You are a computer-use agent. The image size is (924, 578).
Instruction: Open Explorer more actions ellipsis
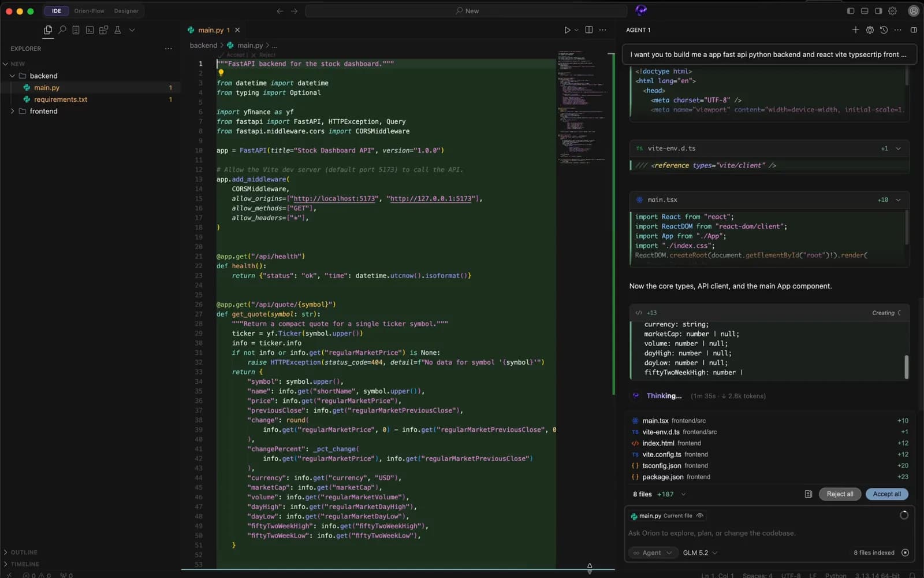pyautogui.click(x=169, y=49)
